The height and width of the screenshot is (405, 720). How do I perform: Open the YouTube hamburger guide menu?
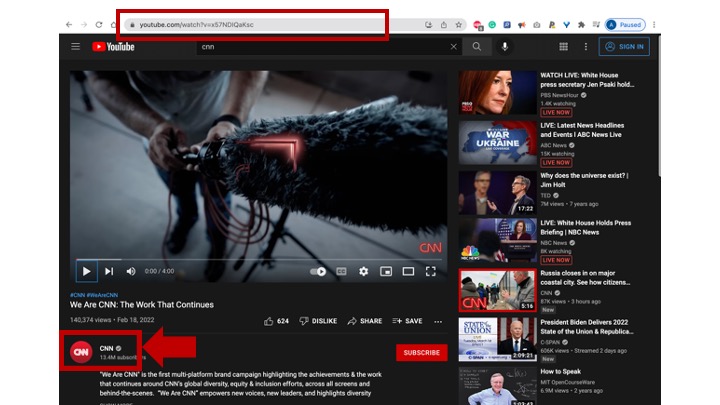tap(76, 46)
